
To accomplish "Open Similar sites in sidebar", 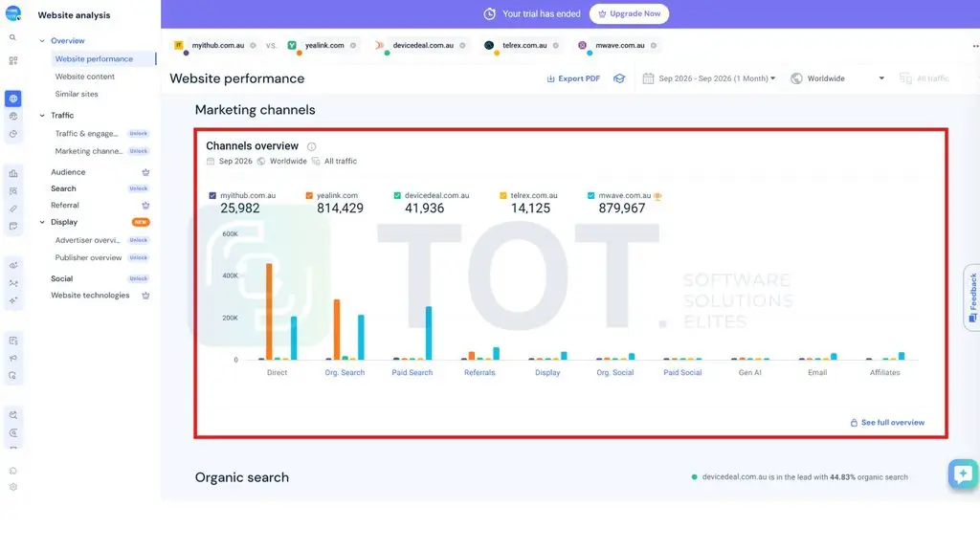I will coord(77,95).
